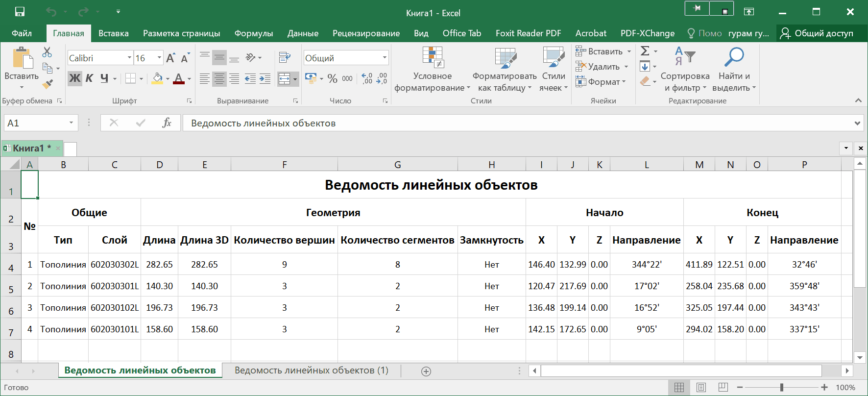This screenshot has width=868, height=396.
Task: Toggle Italic formatting button
Action: (x=89, y=78)
